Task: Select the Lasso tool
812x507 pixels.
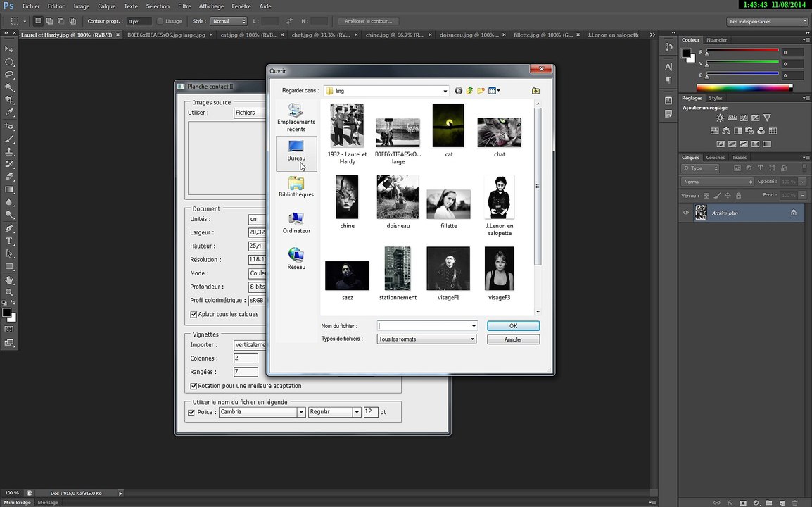Action: tap(9, 75)
